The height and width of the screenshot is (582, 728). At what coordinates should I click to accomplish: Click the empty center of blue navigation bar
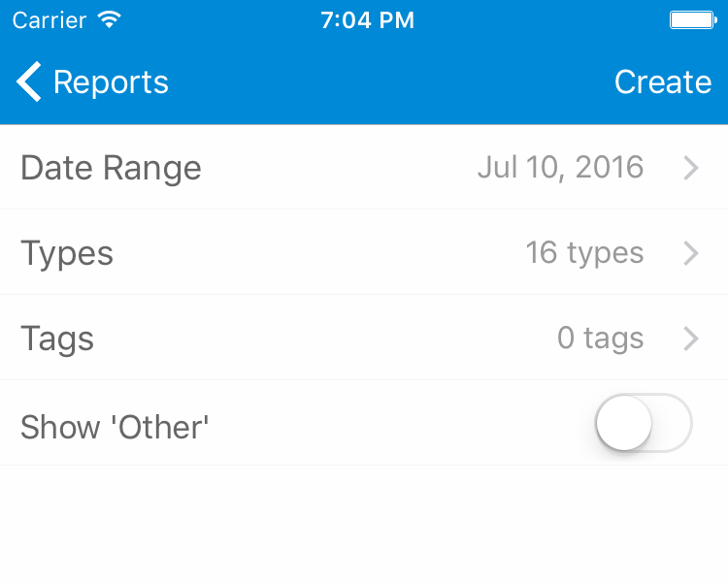388,82
